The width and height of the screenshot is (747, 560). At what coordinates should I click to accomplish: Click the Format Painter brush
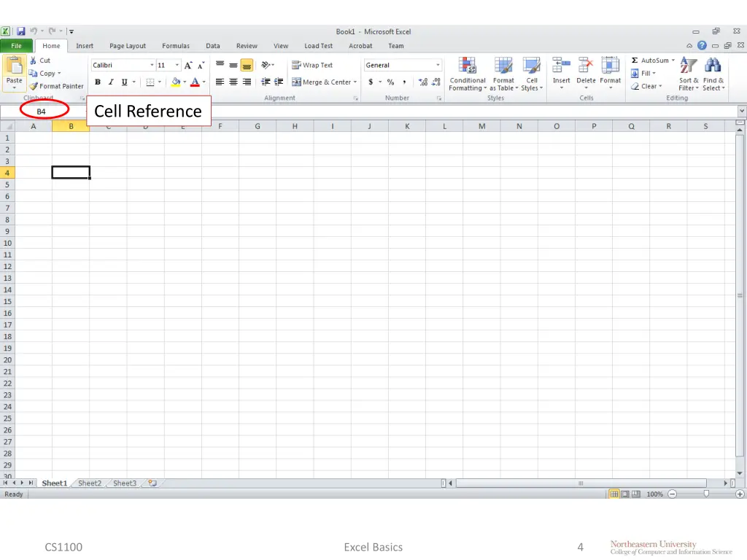coord(34,86)
